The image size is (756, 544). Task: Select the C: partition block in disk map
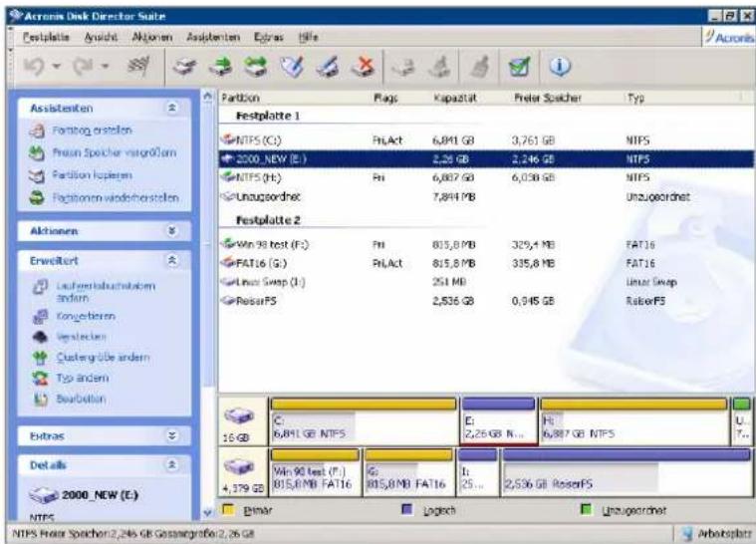(x=364, y=420)
